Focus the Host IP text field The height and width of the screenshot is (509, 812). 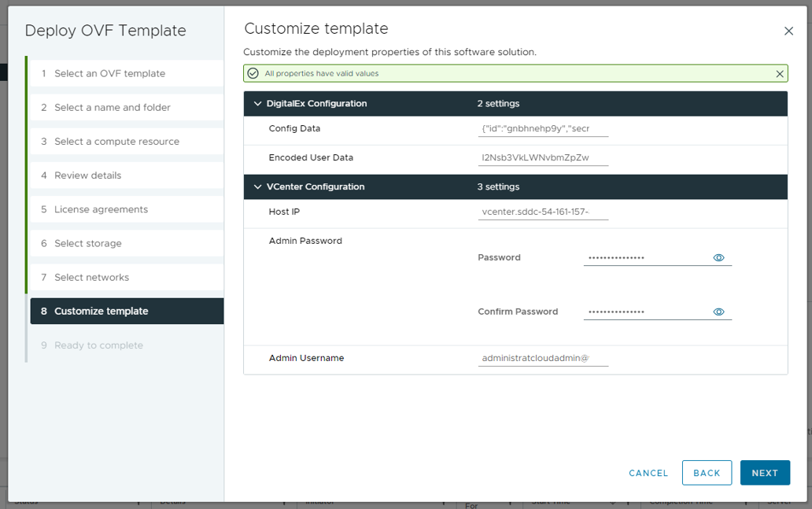point(543,212)
